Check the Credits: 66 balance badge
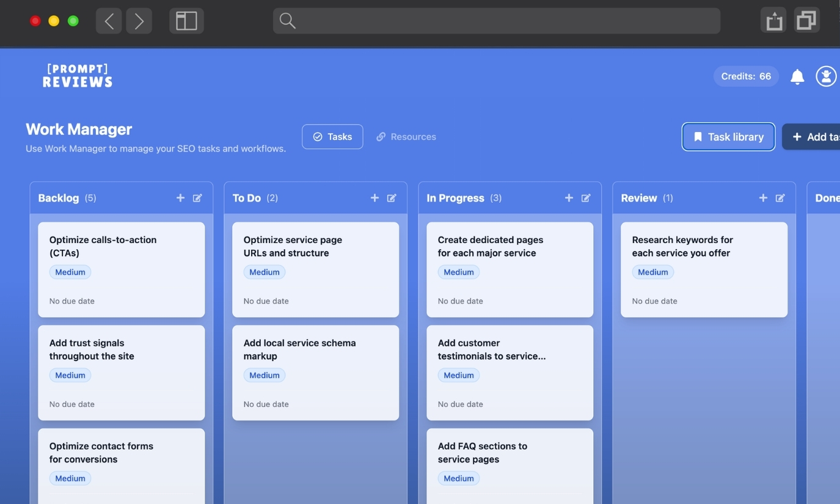 pos(746,76)
